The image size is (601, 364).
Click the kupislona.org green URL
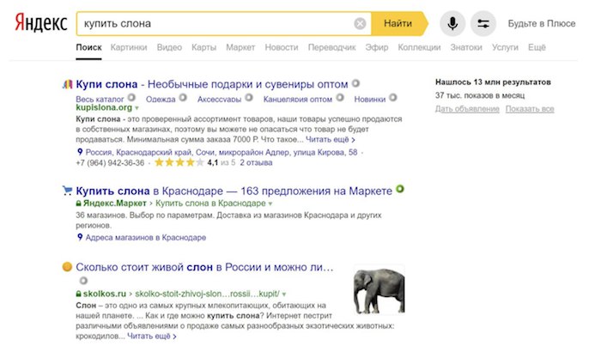[104, 107]
